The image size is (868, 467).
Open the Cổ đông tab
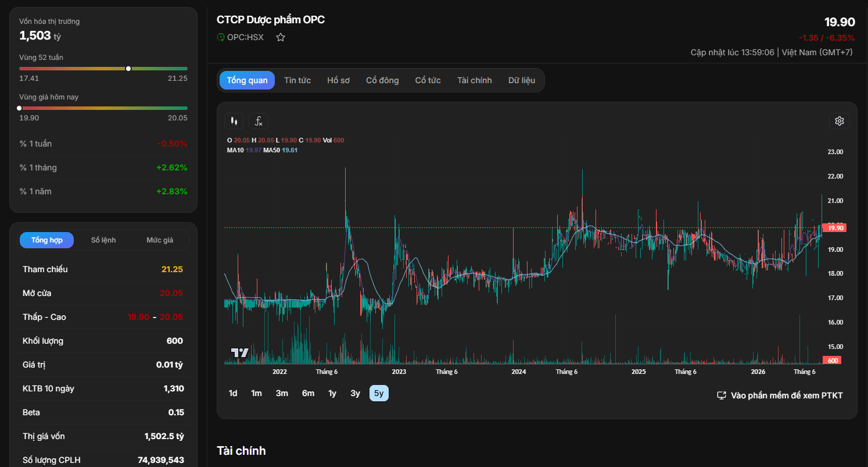coord(382,80)
